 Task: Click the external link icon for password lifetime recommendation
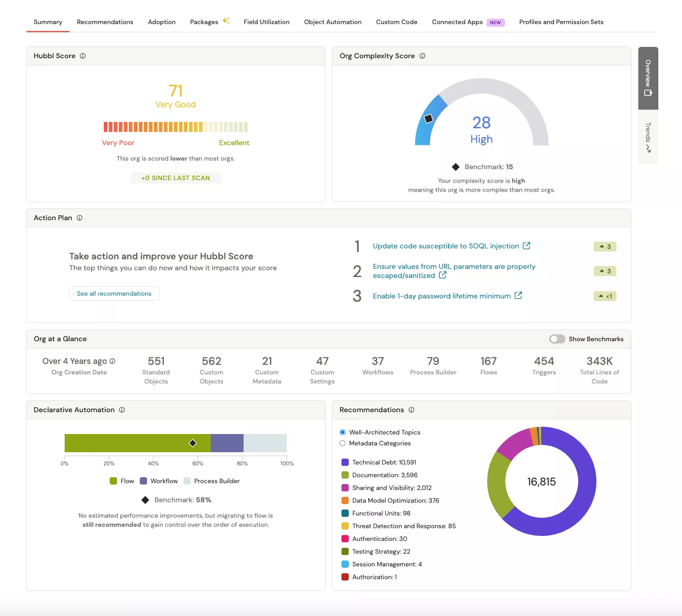pyautogui.click(x=518, y=295)
